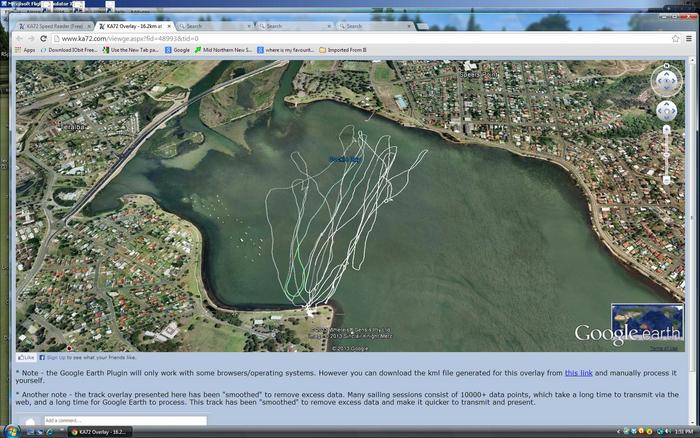The height and width of the screenshot is (438, 700).
Task: Click the Google Earth pan joystick control
Action: [666, 110]
